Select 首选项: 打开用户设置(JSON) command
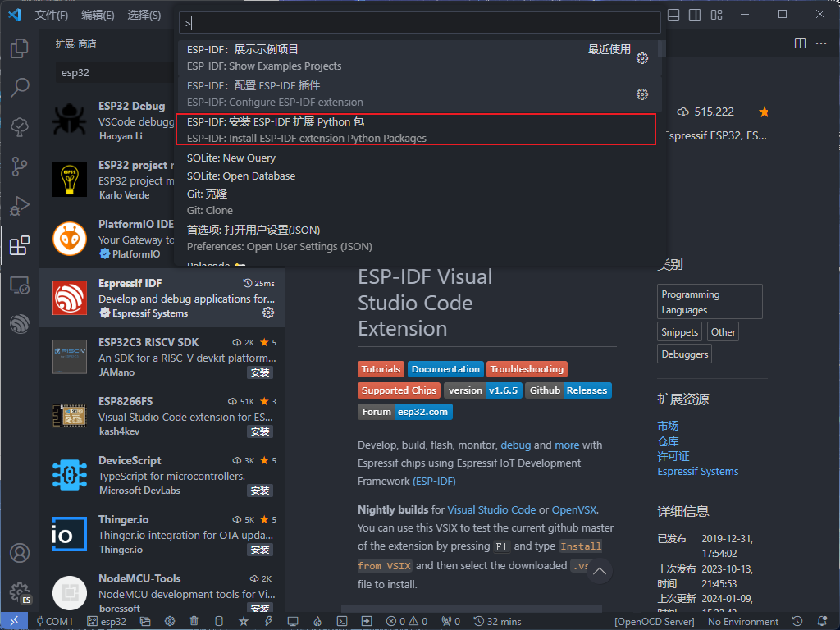 coord(418,238)
